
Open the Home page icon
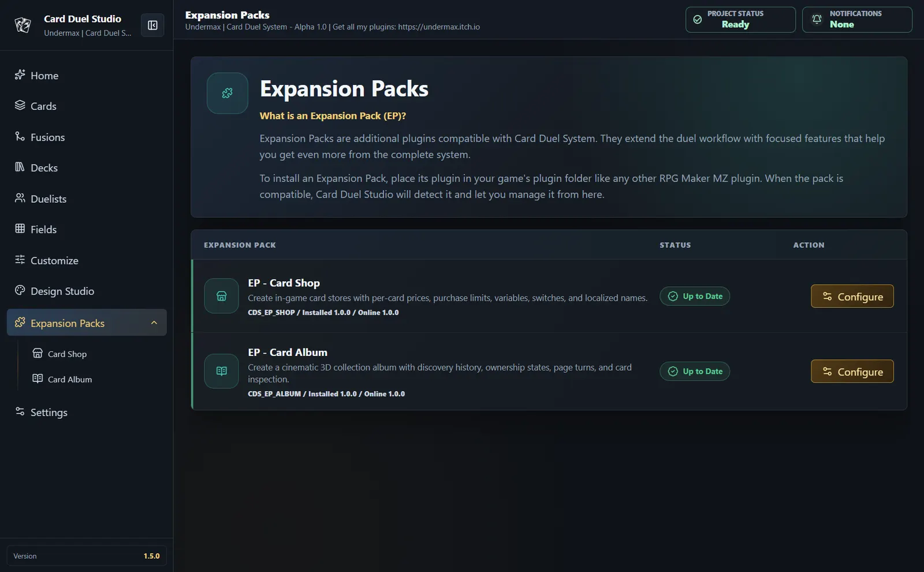tap(20, 75)
